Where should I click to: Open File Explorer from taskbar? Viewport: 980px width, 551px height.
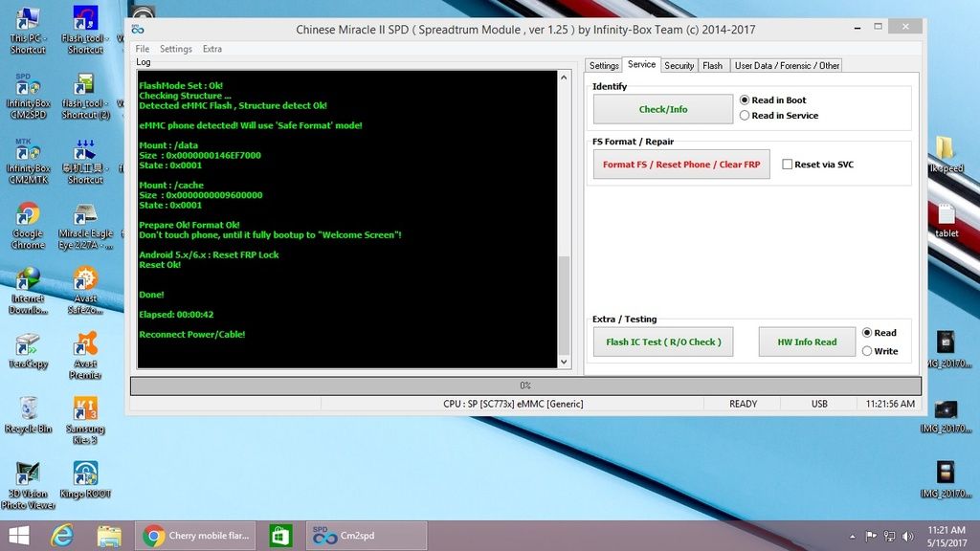[x=108, y=536]
